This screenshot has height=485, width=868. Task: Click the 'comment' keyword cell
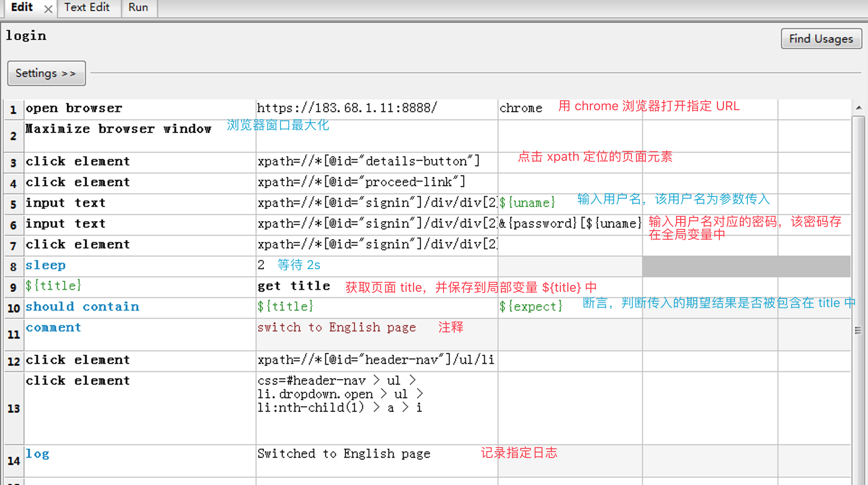[x=140, y=335]
